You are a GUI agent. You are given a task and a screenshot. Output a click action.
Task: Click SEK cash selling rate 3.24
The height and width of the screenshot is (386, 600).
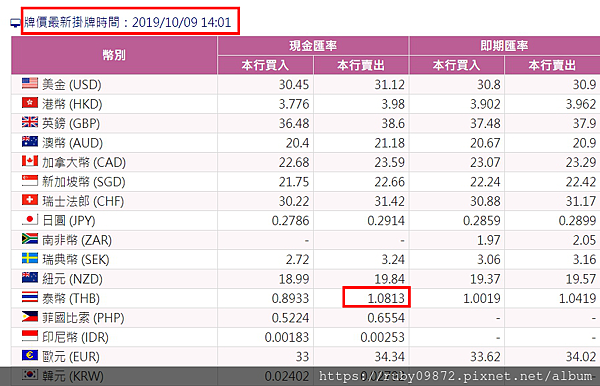point(393,260)
